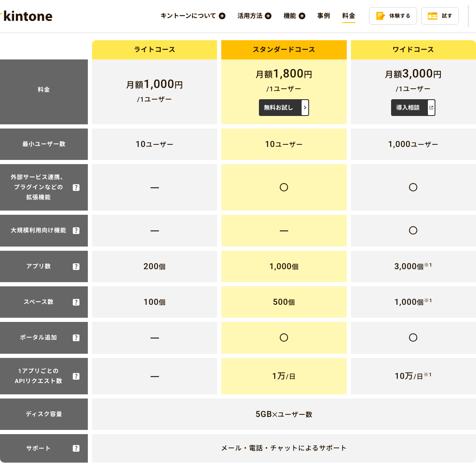
Task: Click the 200個 app count cell
Action: click(x=154, y=266)
